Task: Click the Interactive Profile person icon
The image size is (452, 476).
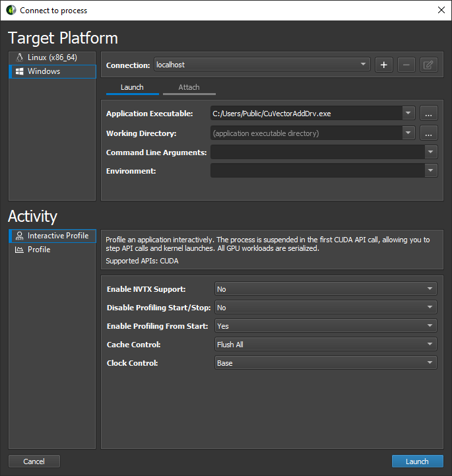Action: [x=19, y=236]
